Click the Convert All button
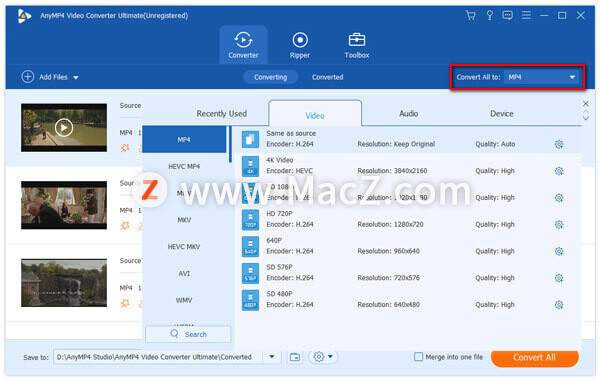The width and height of the screenshot is (600, 380). coord(535,358)
